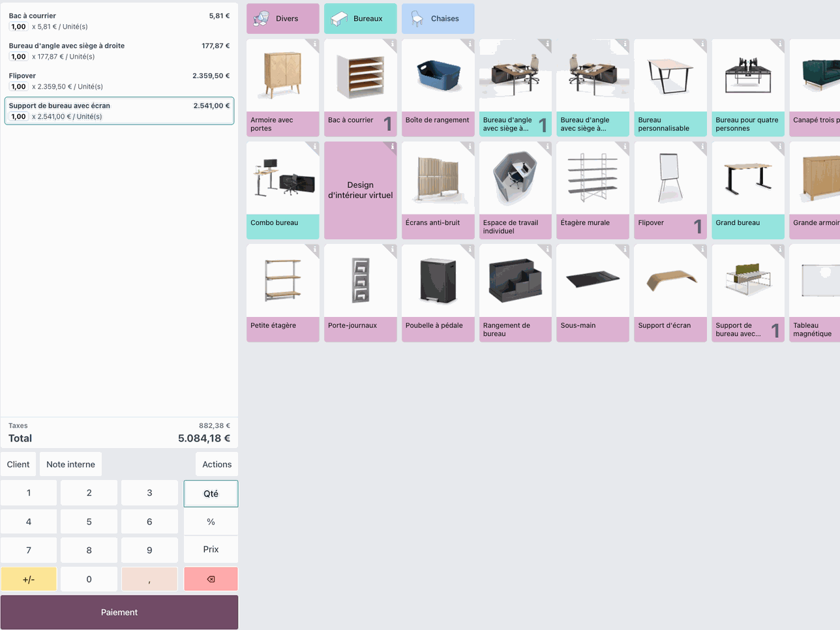Viewport: 840px width, 630px height.
Task: Open the Actions menu
Action: tap(217, 464)
